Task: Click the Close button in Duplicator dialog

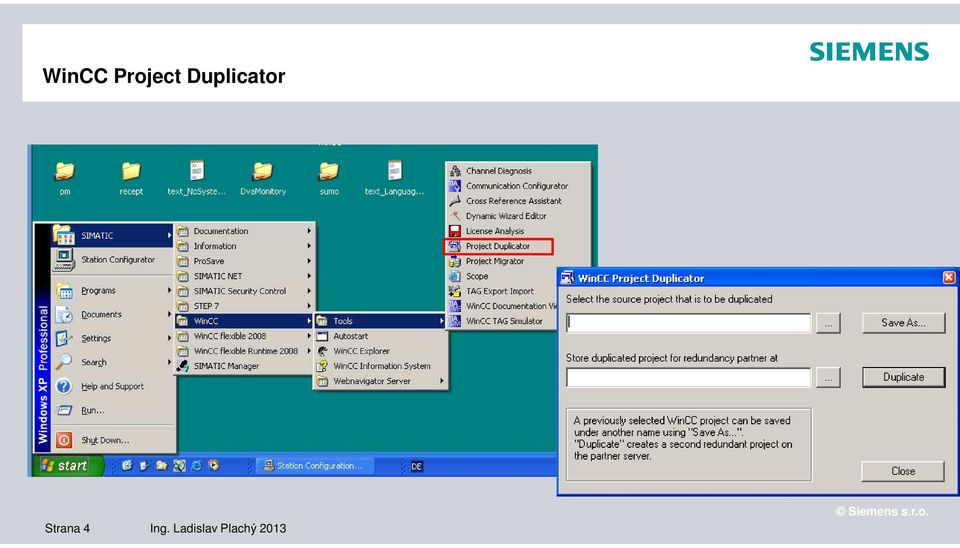Action: click(x=903, y=471)
